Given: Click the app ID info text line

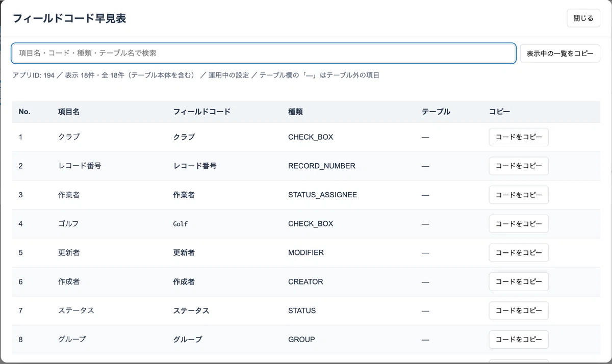Looking at the screenshot, I should click(196, 75).
